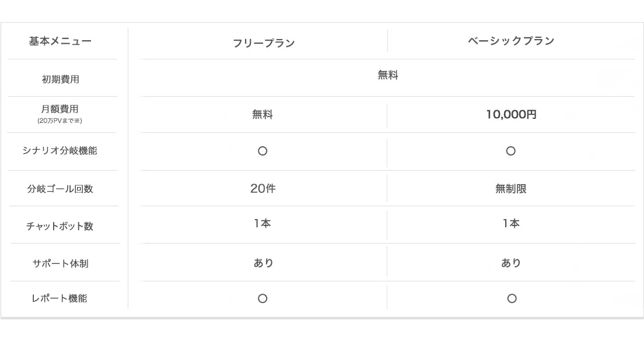Click the 無料 monthly fee under フリープラン
This screenshot has height=342, width=644.
(x=262, y=114)
